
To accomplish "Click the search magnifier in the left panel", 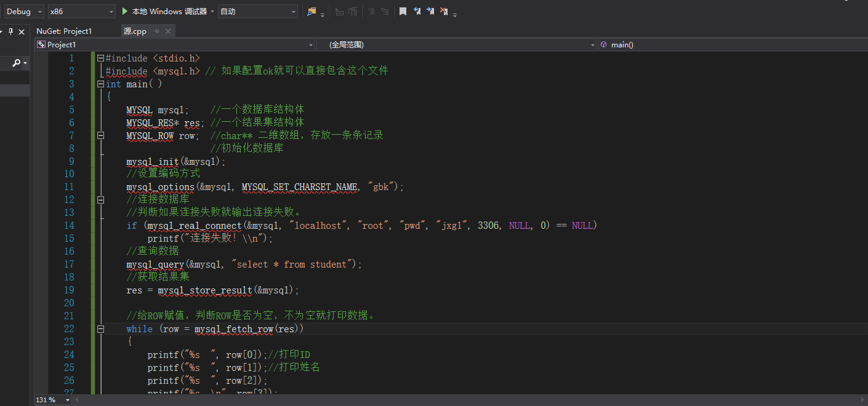I will (x=15, y=62).
